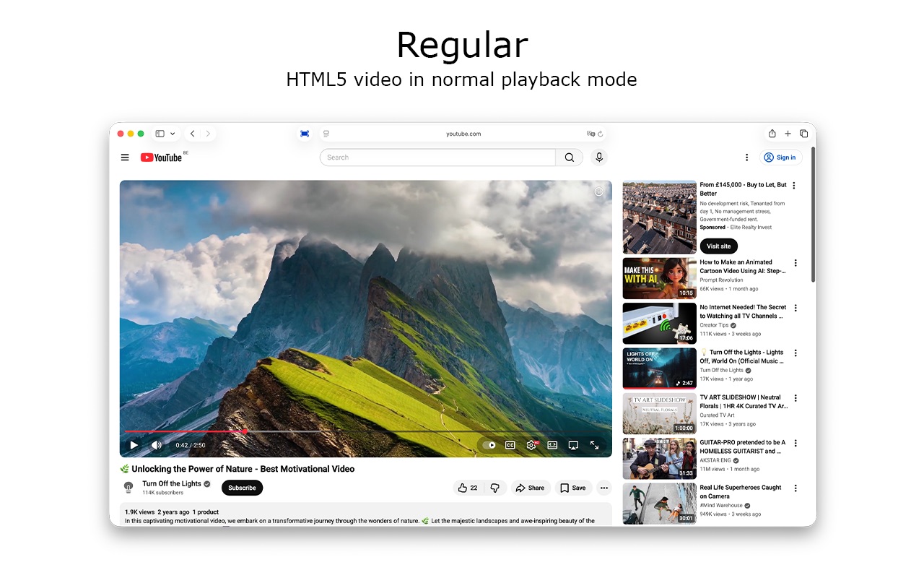Mute the video with the volume icon
This screenshot has height=578, width=924.
point(156,445)
